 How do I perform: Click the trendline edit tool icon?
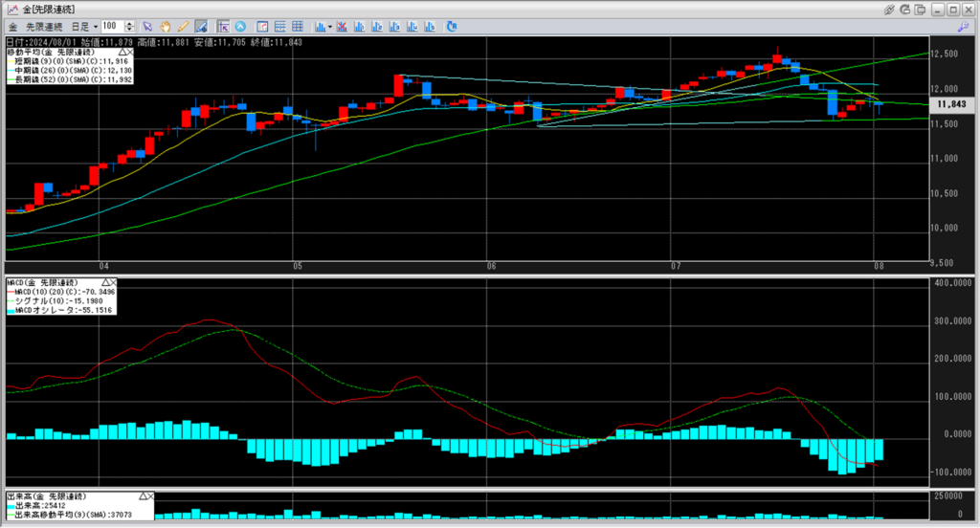(200, 26)
